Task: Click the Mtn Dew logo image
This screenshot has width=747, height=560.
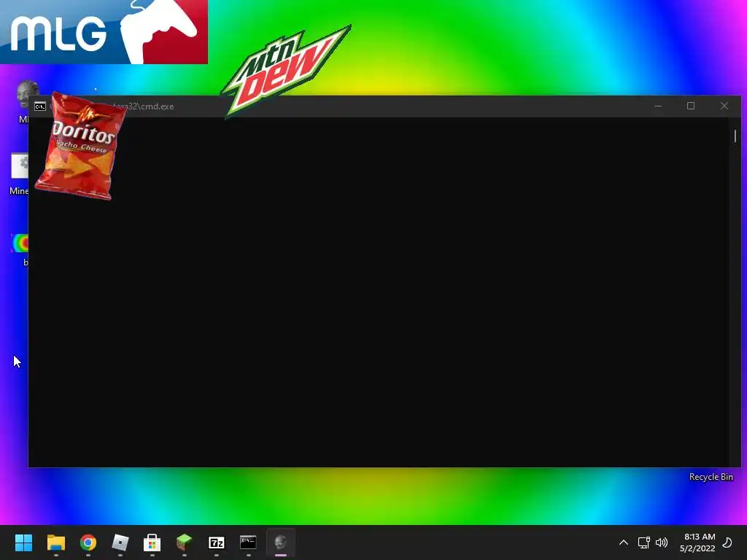Action: 286,70
